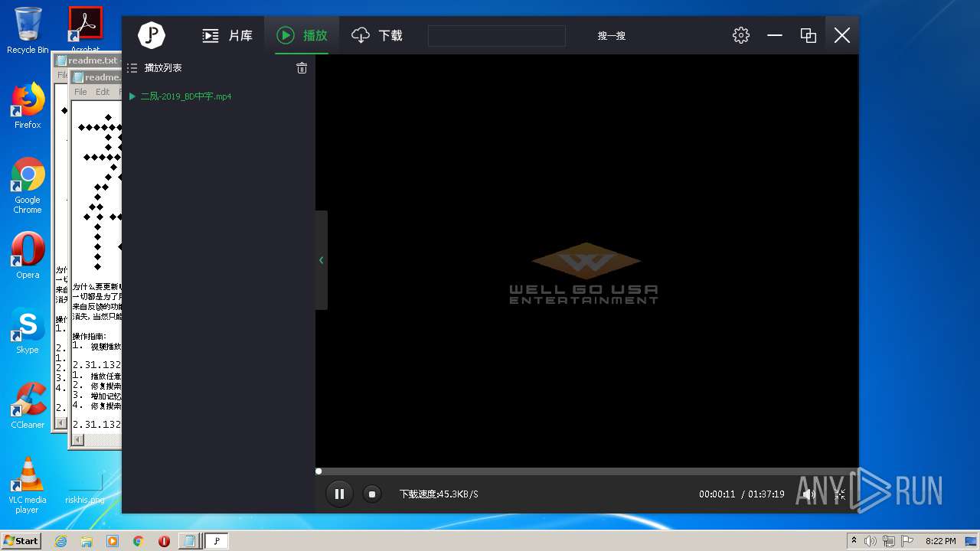Maximize the video player window

coord(808,35)
